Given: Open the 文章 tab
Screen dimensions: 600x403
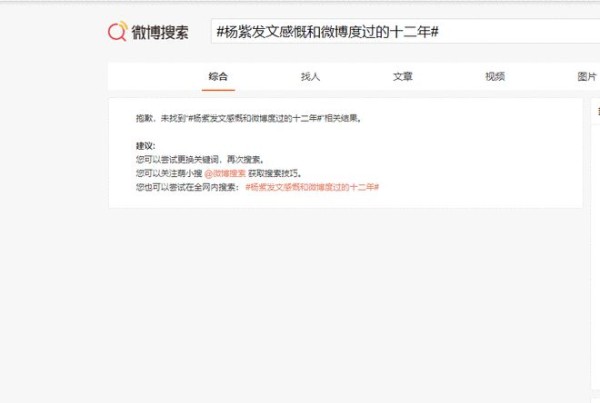Looking at the screenshot, I should (403, 77).
